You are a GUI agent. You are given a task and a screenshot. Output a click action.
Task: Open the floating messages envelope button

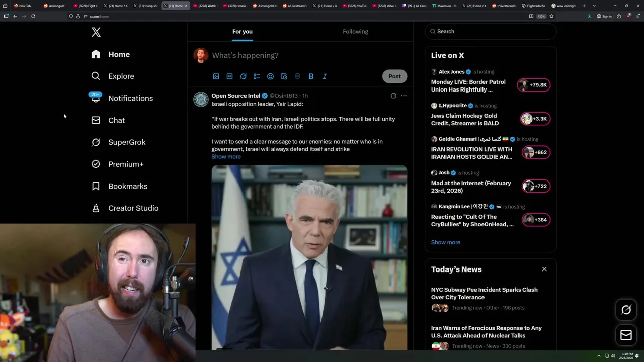coord(626,335)
